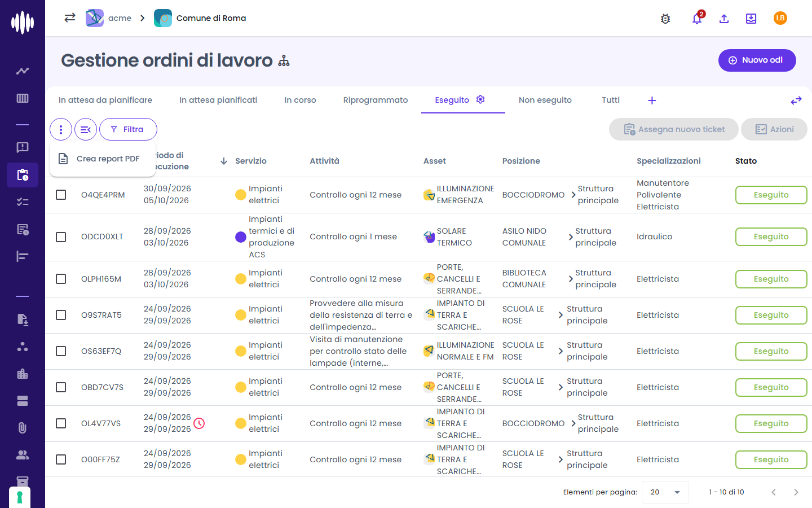Click the swap arrows icon beside acme
This screenshot has height=508, width=812.
[x=70, y=18]
